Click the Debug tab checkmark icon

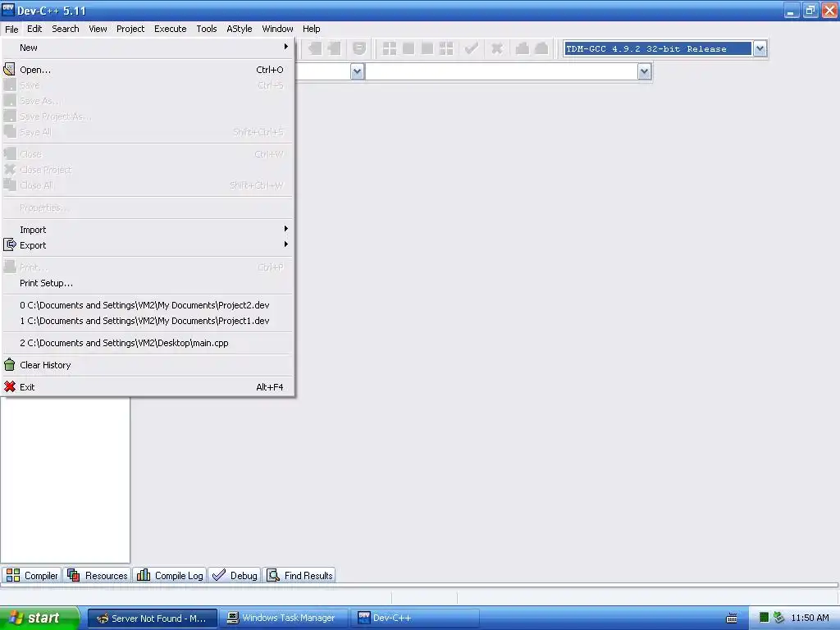pyautogui.click(x=218, y=575)
